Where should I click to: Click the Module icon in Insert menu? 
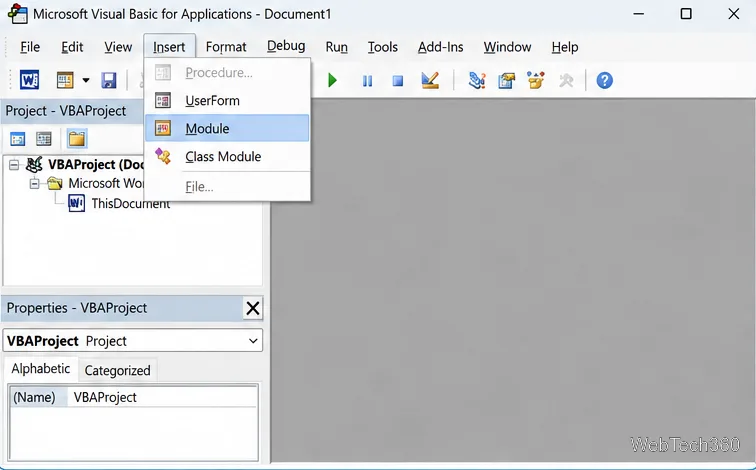point(163,128)
